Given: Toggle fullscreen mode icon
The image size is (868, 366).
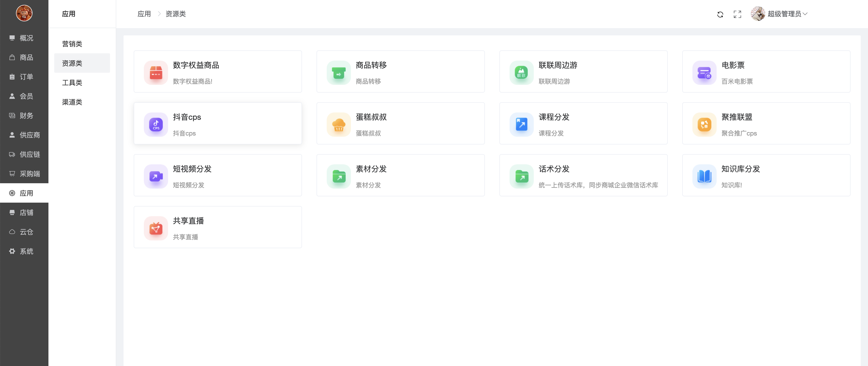Looking at the screenshot, I should pyautogui.click(x=737, y=14).
